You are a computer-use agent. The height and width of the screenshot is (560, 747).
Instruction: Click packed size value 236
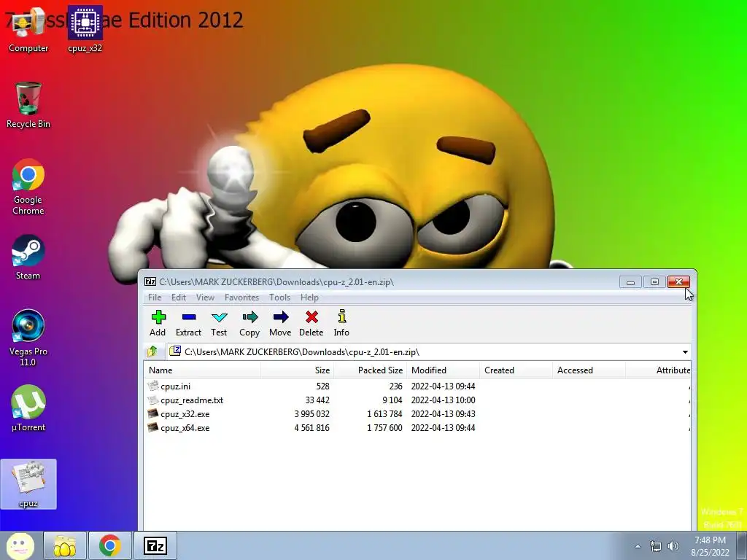395,386
